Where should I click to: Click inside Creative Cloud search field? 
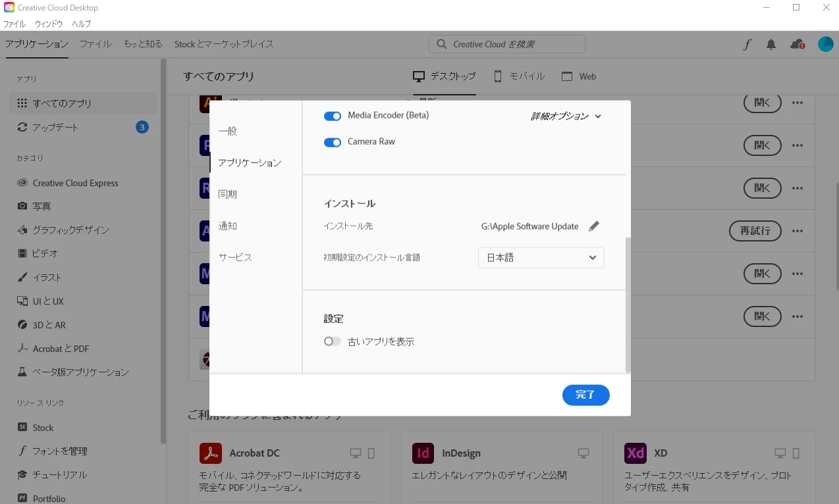(507, 44)
